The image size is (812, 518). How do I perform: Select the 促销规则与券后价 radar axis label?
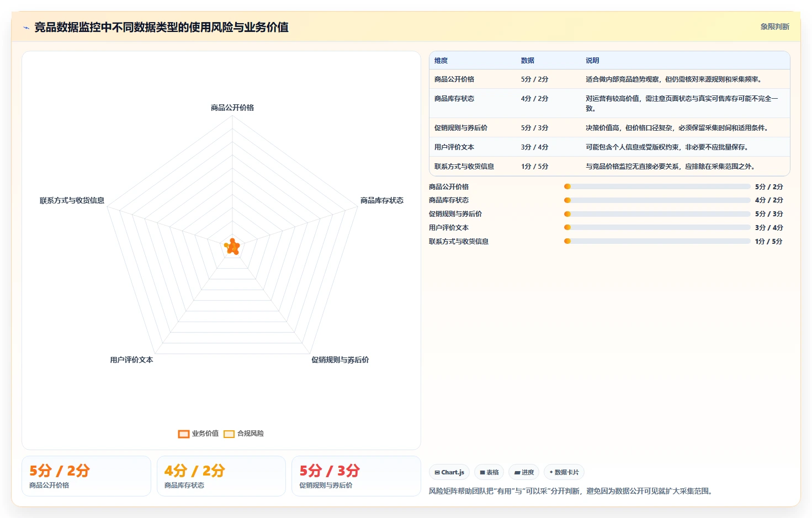(340, 360)
